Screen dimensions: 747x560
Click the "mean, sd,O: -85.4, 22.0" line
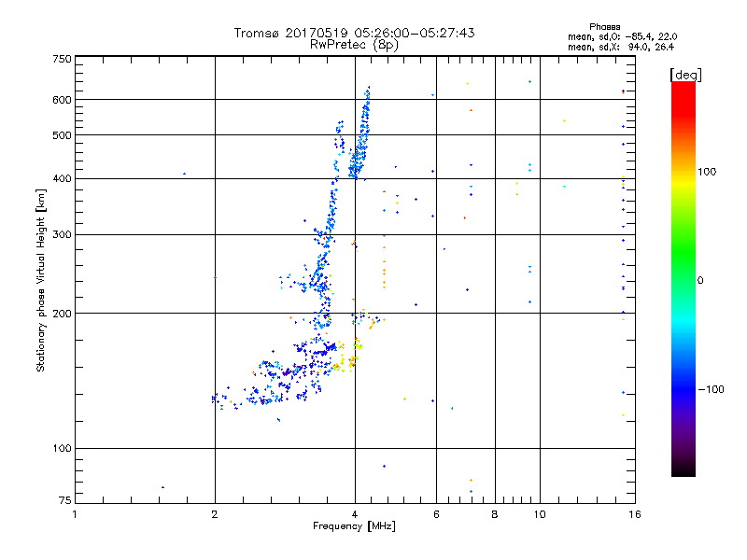pyautogui.click(x=622, y=36)
